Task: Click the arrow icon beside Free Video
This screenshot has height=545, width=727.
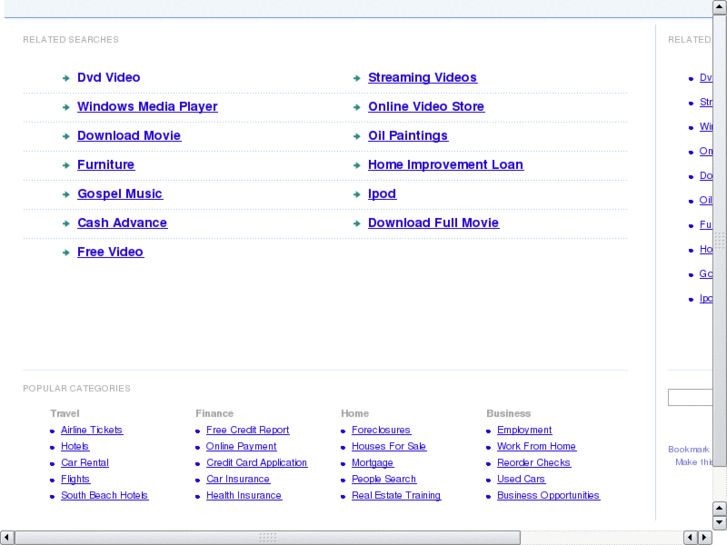Action: pyautogui.click(x=66, y=253)
